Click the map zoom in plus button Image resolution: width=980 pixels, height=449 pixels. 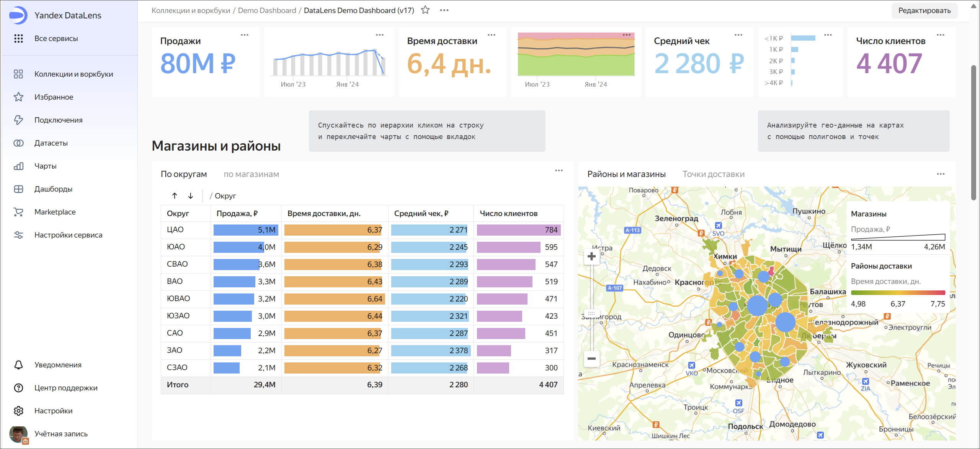(591, 256)
